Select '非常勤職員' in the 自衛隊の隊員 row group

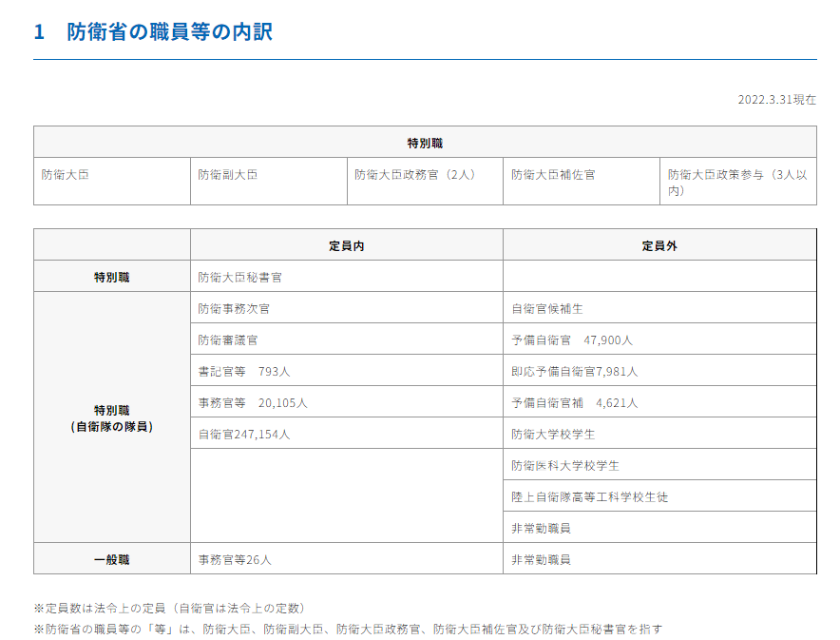[659, 528]
